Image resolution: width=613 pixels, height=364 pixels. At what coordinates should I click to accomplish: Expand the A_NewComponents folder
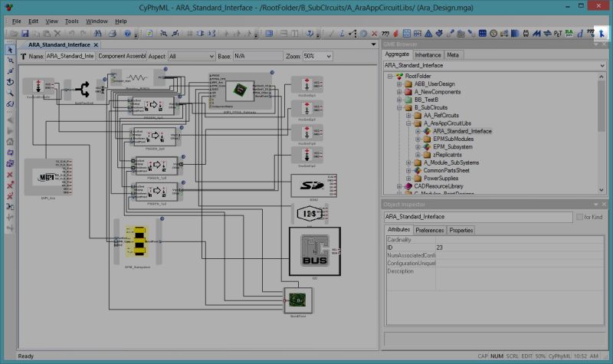(399, 92)
